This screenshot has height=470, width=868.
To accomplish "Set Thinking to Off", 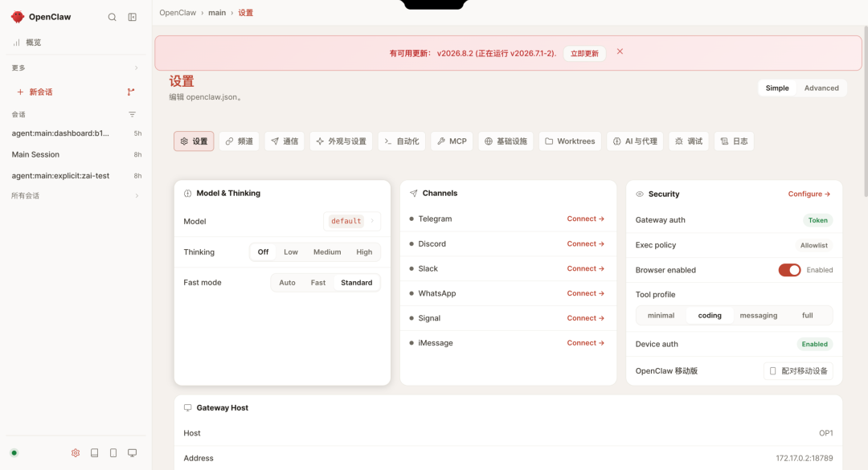I will (x=263, y=252).
